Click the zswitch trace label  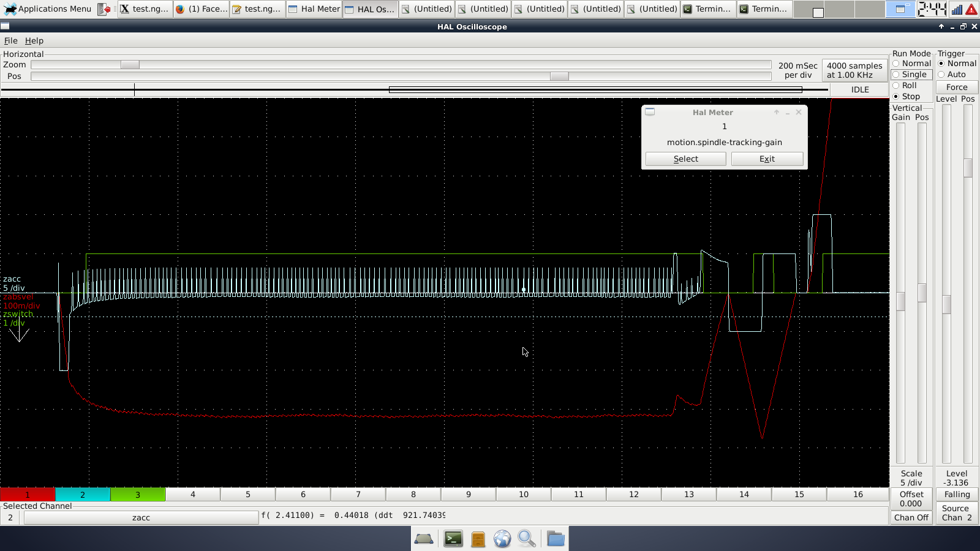18,314
